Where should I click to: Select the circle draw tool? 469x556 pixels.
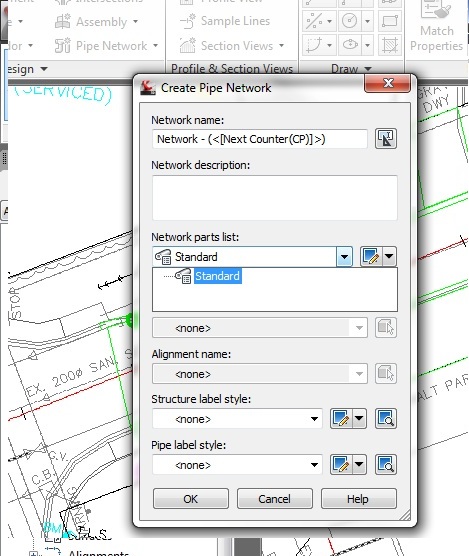(x=350, y=21)
